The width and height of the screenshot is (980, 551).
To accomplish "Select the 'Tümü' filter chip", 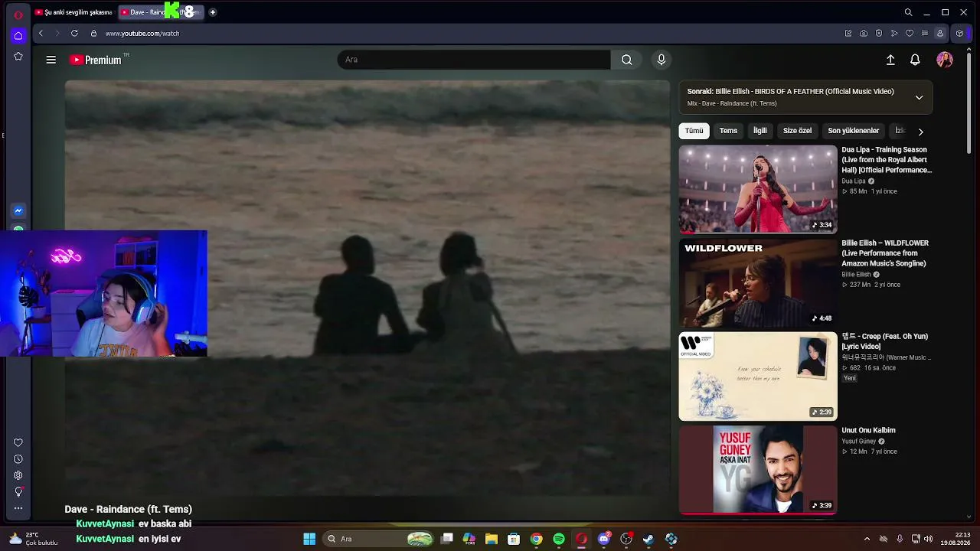I will pos(694,131).
